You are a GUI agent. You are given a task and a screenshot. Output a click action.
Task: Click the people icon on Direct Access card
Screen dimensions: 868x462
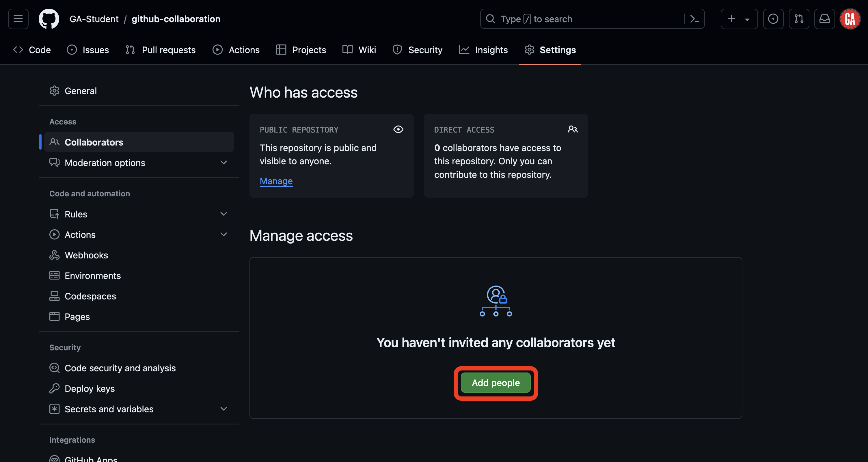(x=573, y=129)
